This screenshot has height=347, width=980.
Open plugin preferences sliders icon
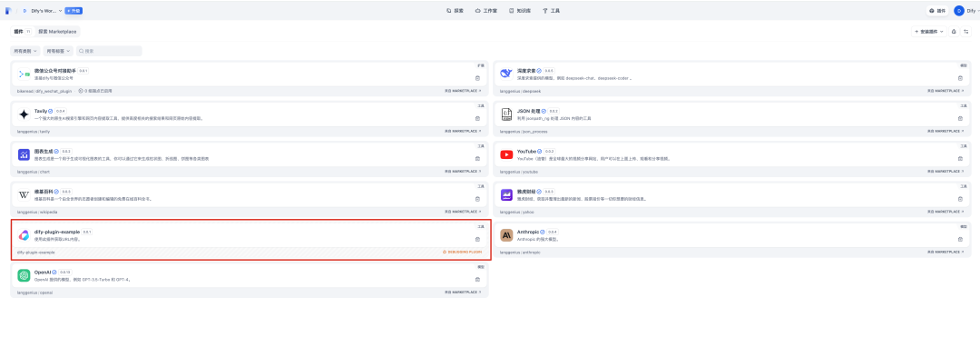[x=965, y=31]
